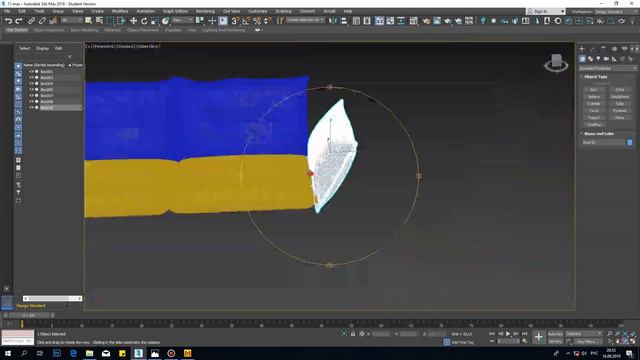Toggle visibility eye for Box005
The width and height of the screenshot is (640, 360).
[31, 89]
